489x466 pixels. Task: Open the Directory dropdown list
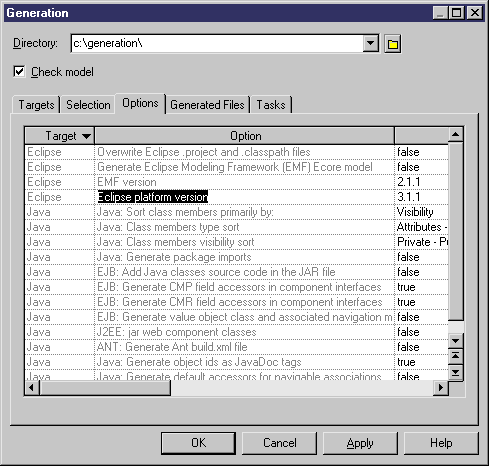point(370,43)
